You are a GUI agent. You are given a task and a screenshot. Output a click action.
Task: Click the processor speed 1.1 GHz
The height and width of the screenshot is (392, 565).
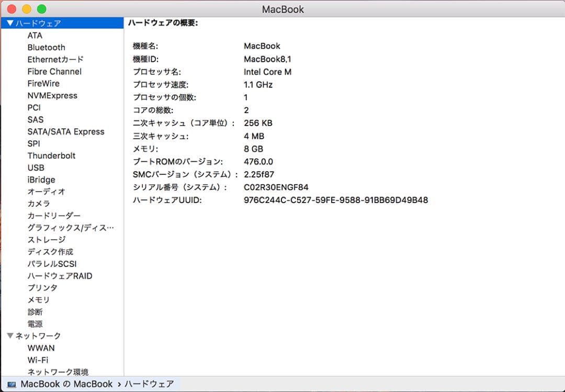click(258, 85)
